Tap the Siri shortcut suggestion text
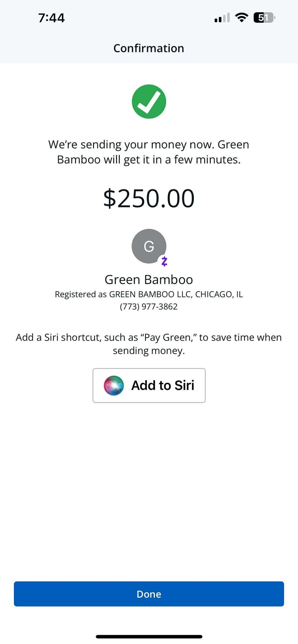The height and width of the screenshot is (644, 298). click(149, 344)
